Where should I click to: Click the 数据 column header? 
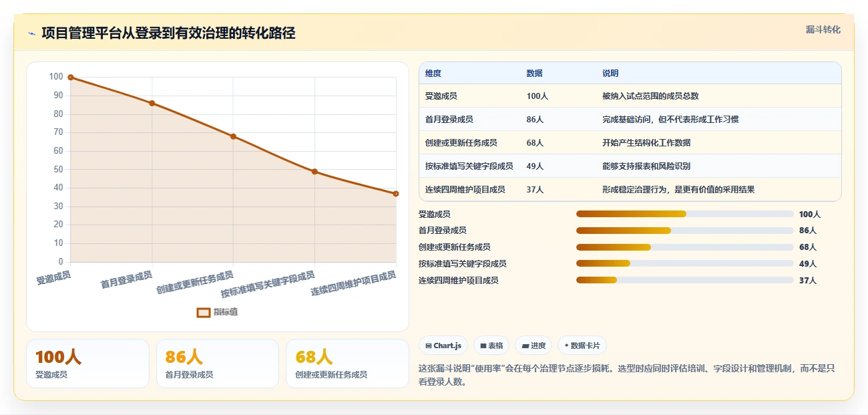click(534, 74)
